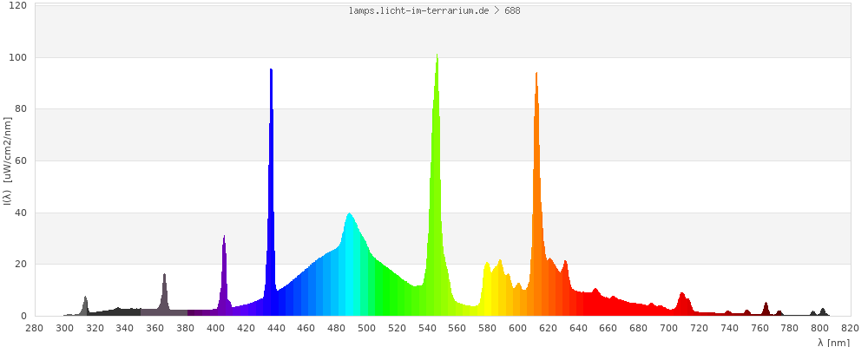Select the 500 label on the wavelength axis
Image resolution: width=868 pixels, height=347 pixels.
click(x=366, y=328)
